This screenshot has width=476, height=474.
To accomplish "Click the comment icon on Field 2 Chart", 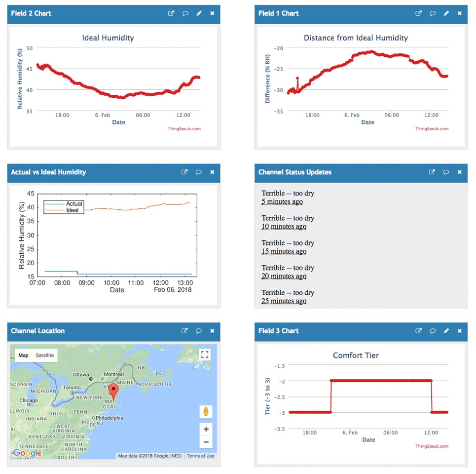I will [185, 13].
